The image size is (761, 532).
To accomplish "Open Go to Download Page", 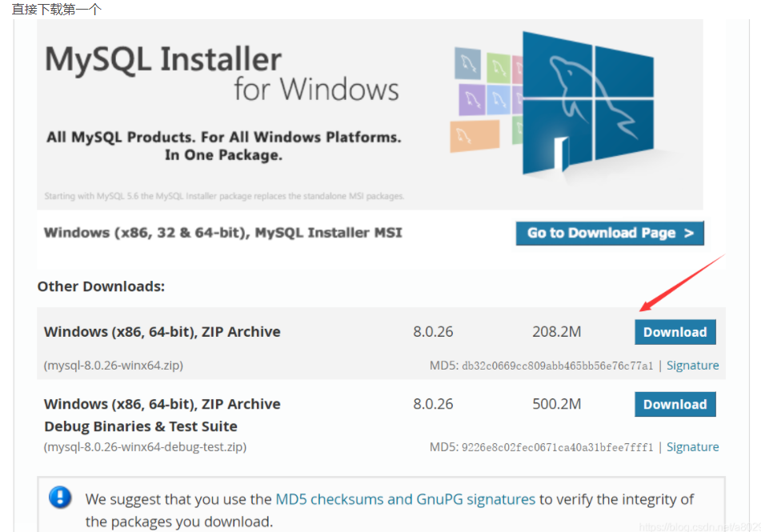I will (610, 233).
